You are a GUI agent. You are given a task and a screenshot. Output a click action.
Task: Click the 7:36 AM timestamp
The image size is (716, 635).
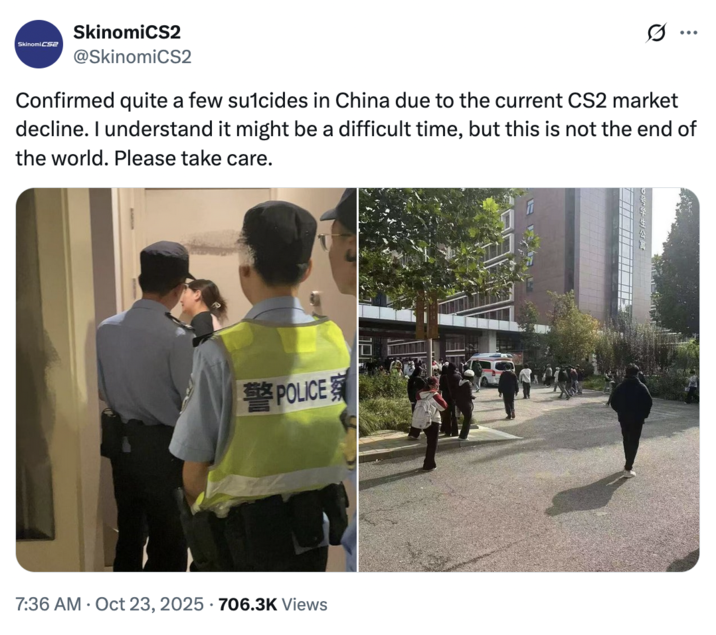48,604
